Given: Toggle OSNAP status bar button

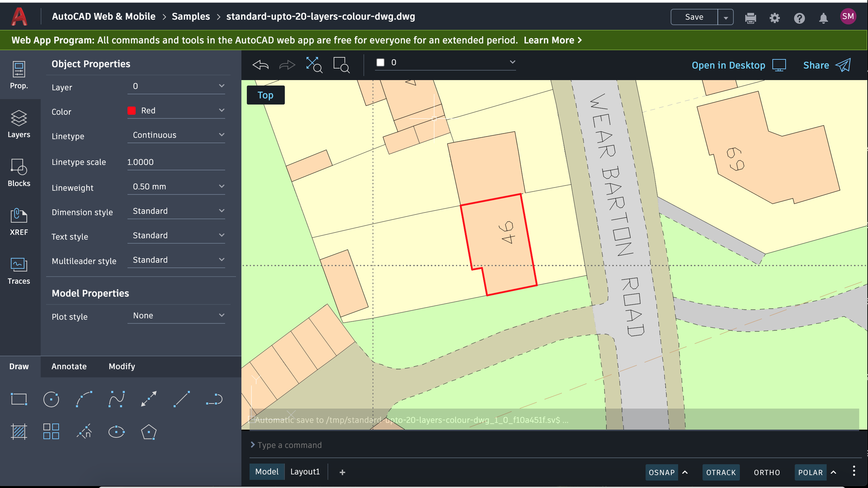Looking at the screenshot, I should (x=661, y=472).
